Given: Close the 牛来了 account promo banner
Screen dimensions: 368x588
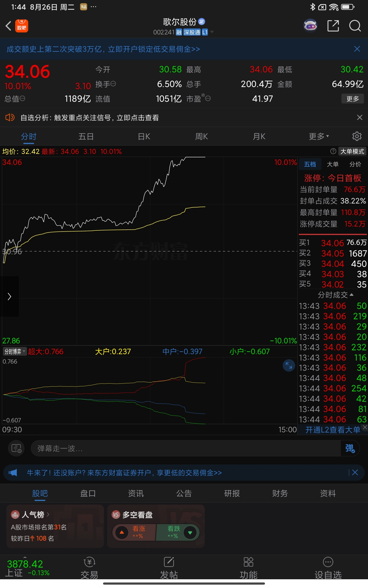Looking at the screenshot, I should tap(355, 472).
